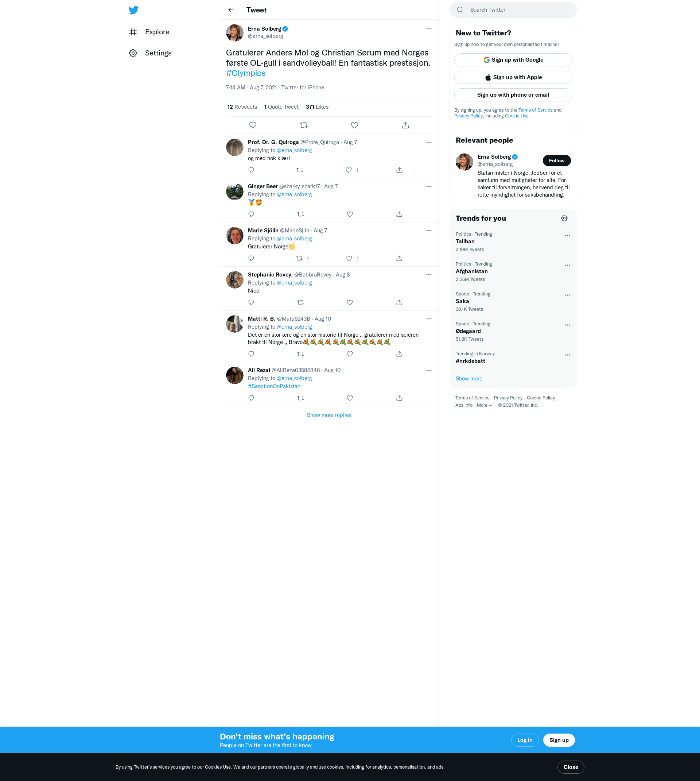Retweet Erna Solberg's main tweet
Viewport: 700px width, 781px height.
[x=303, y=125]
